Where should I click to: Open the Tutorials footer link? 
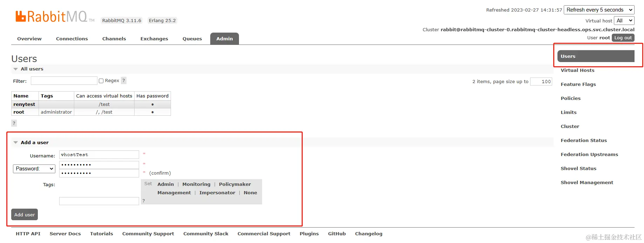point(102,234)
